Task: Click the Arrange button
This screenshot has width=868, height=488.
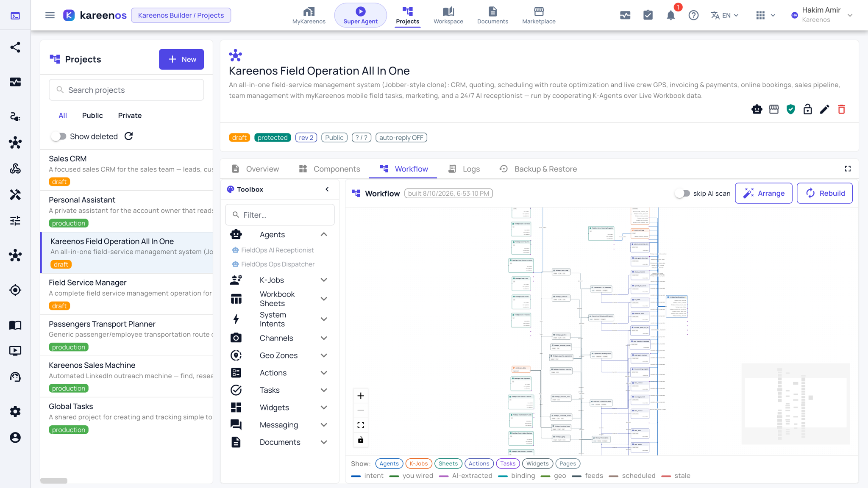Action: click(x=764, y=193)
